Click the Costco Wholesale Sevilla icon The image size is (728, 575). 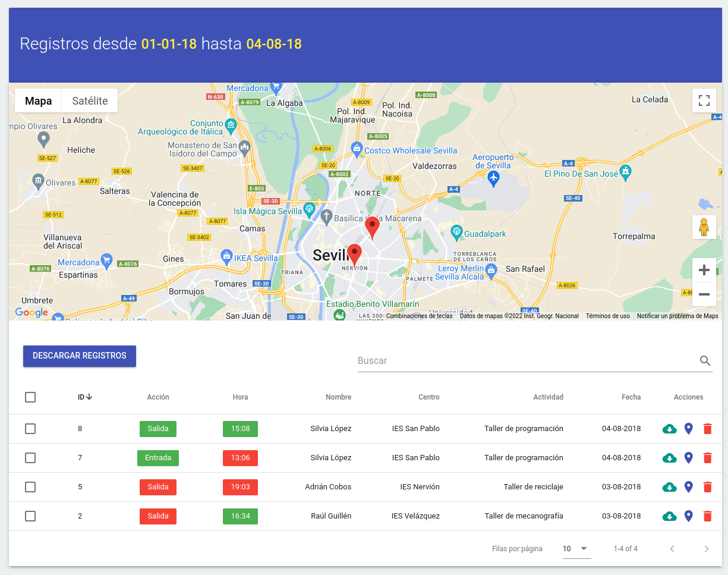click(x=357, y=149)
